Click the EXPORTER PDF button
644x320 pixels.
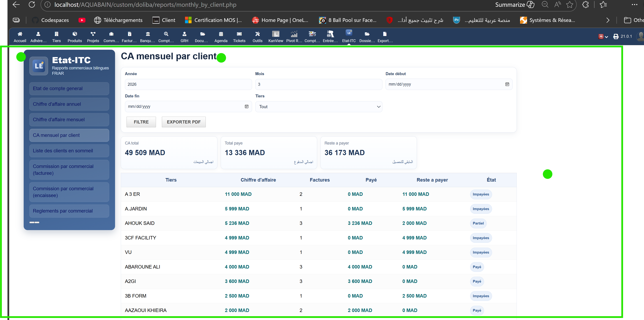[183, 122]
